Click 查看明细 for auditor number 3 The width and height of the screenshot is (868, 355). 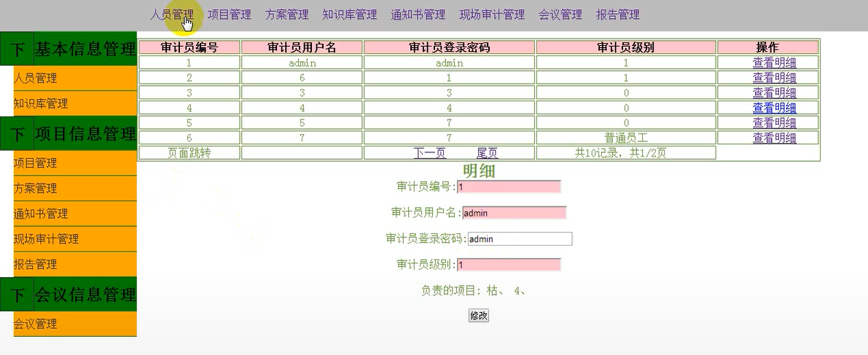pos(775,93)
